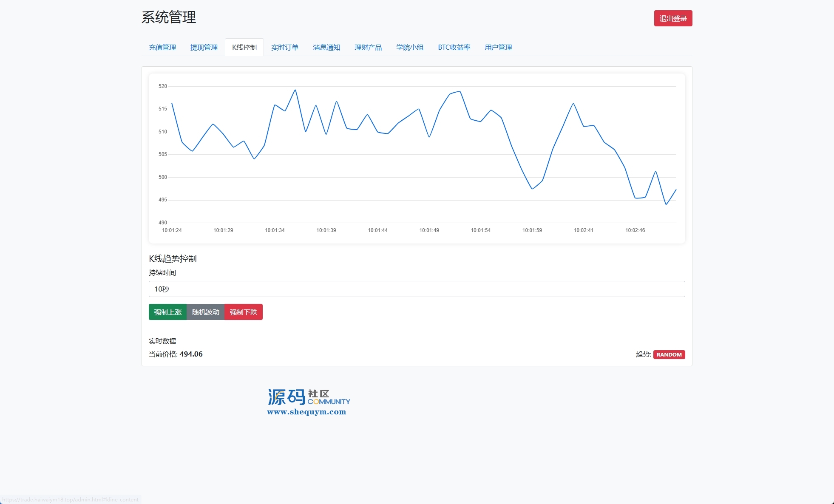The height and width of the screenshot is (504, 834).
Task: Open the 理财产品 tab
Action: pyautogui.click(x=368, y=47)
